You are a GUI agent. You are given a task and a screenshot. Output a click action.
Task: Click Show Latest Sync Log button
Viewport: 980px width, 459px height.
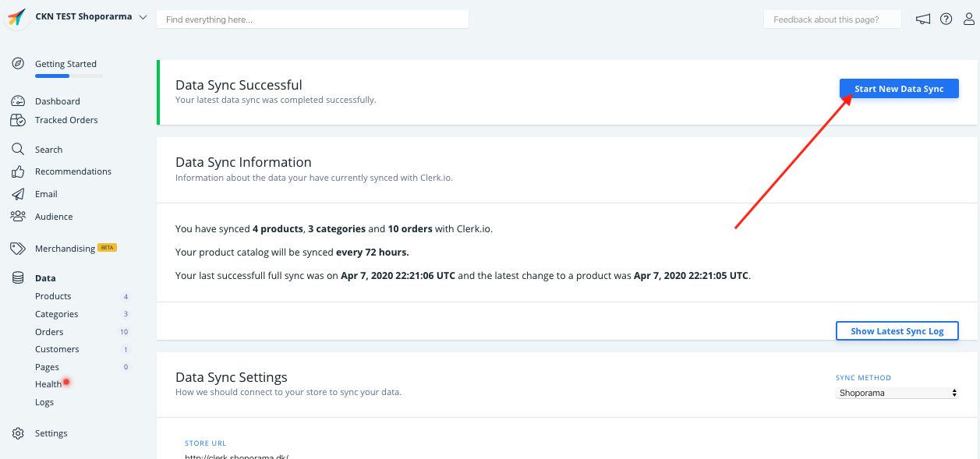[897, 331]
